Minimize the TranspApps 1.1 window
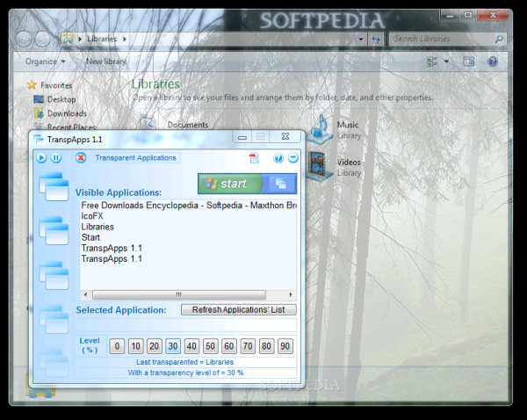 pyautogui.click(x=242, y=136)
